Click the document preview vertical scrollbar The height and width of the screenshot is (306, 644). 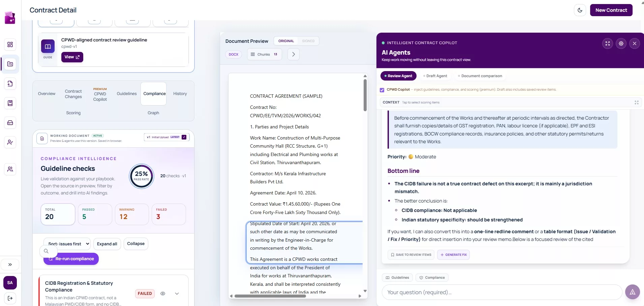pyautogui.click(x=365, y=95)
